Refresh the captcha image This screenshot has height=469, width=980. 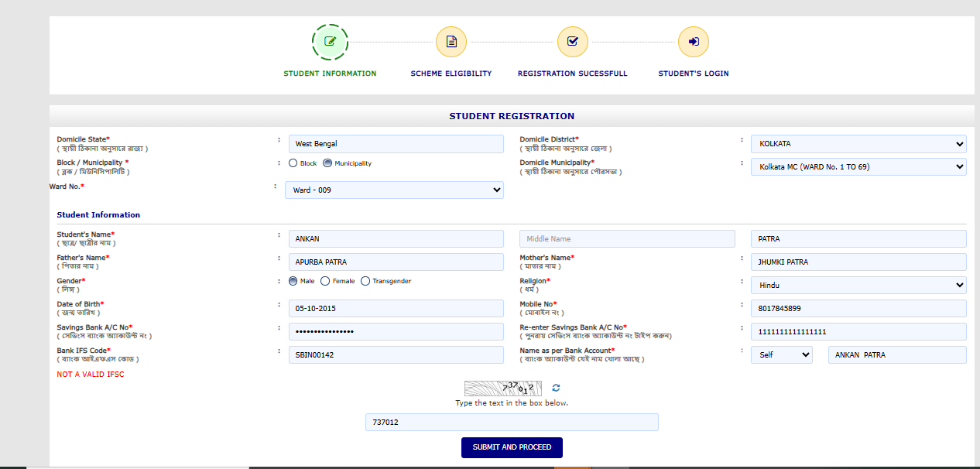point(556,388)
